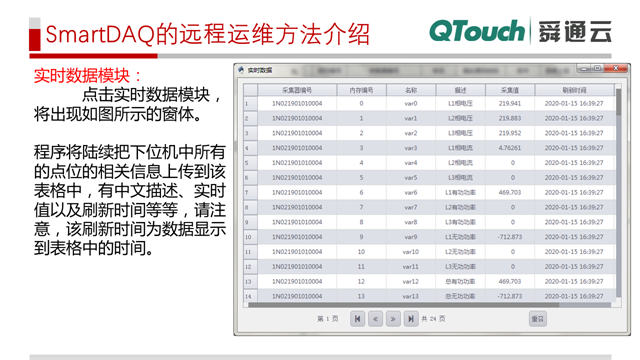Go to the previous page of results
This screenshot has width=640, height=360.
pyautogui.click(x=375, y=319)
